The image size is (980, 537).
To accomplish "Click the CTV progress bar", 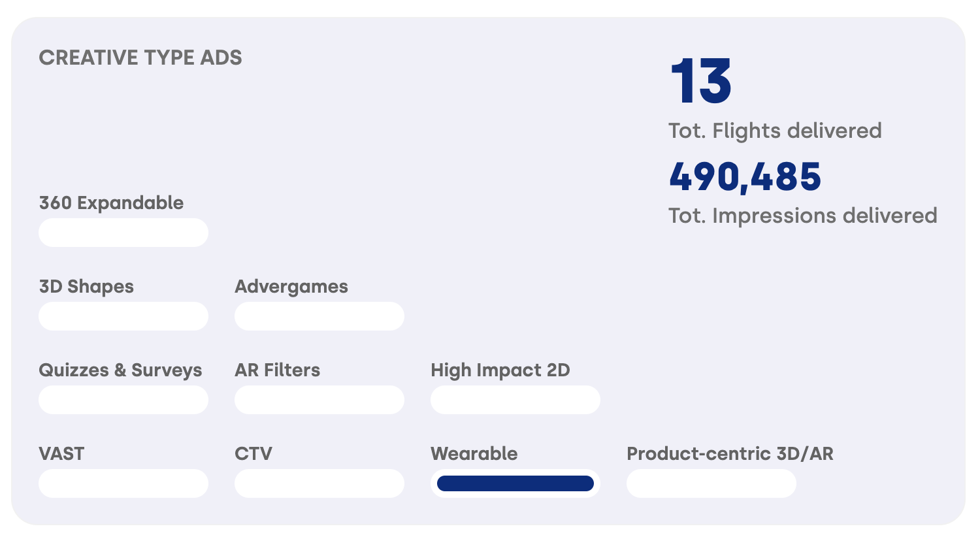I will (x=319, y=483).
